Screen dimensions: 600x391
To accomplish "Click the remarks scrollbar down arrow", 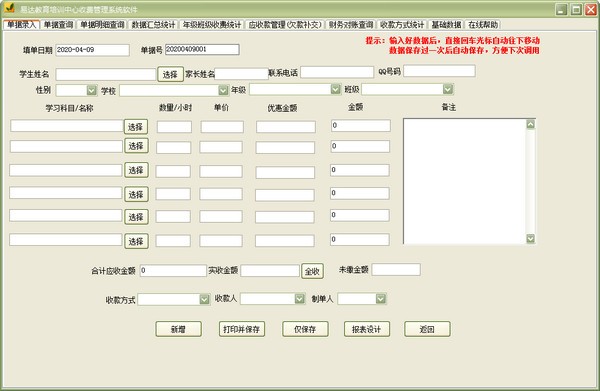I will pyautogui.click(x=530, y=239).
